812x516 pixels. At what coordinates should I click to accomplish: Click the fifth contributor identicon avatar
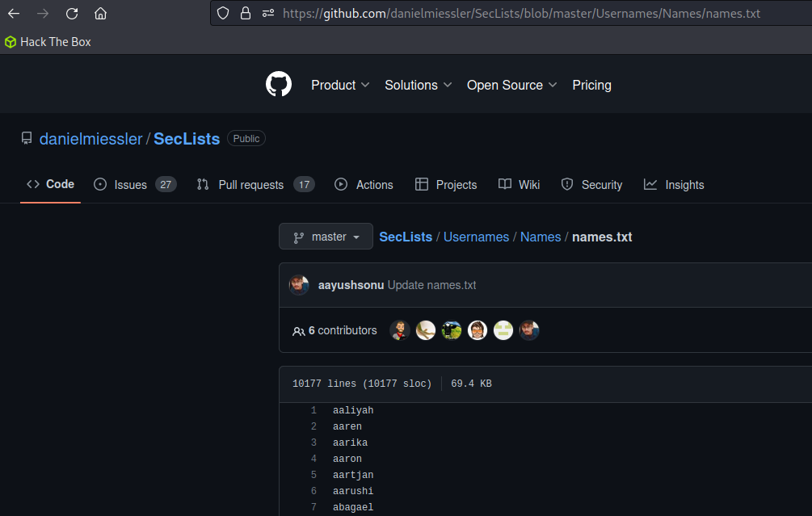pyautogui.click(x=503, y=330)
